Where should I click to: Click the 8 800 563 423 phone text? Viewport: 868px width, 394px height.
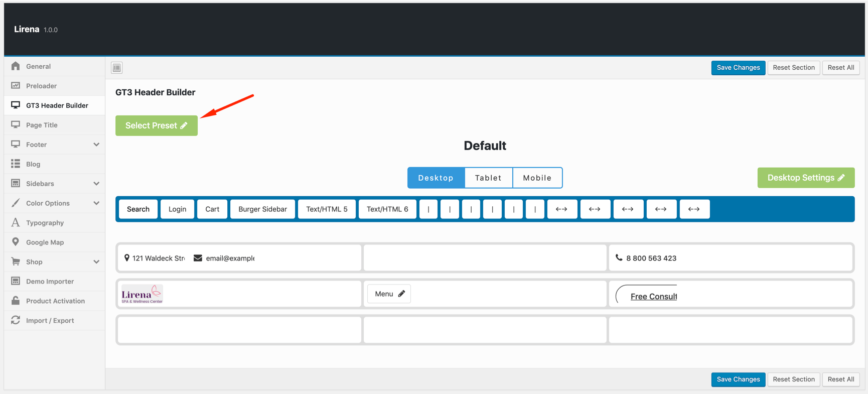coord(651,258)
